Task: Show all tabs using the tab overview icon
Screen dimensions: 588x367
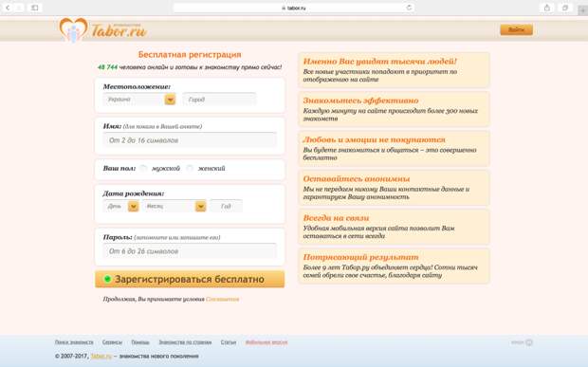Action: click(565, 8)
